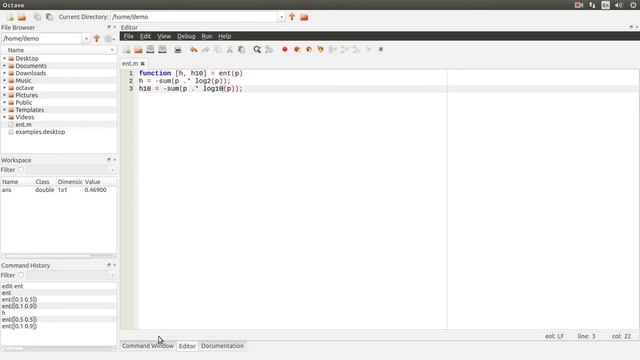Click the network indicator in top bar

(592, 5)
